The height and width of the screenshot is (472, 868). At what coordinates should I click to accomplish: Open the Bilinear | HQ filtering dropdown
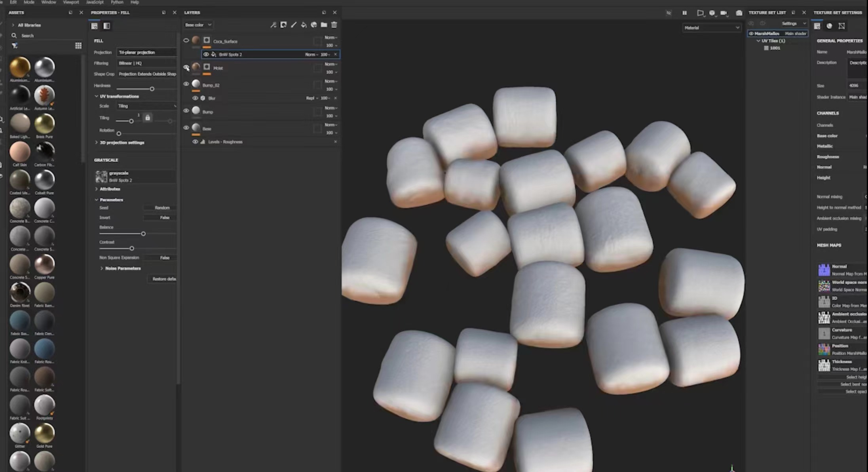tap(146, 63)
